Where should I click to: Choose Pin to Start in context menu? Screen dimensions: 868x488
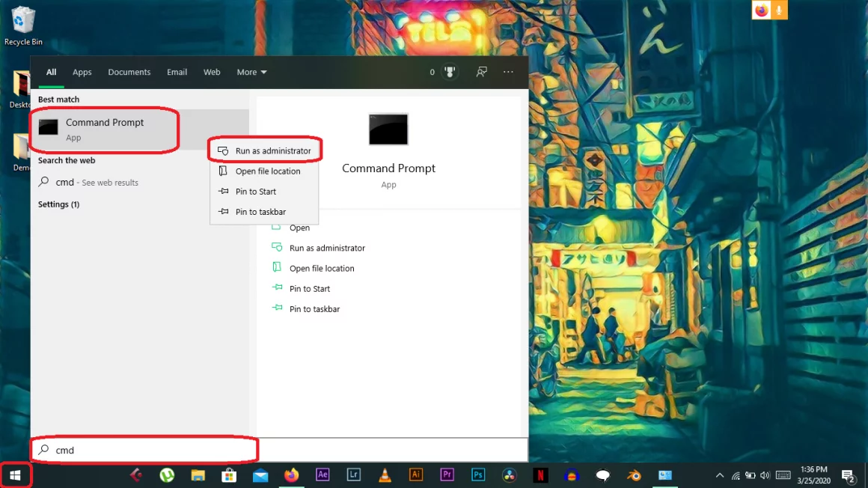264,192
